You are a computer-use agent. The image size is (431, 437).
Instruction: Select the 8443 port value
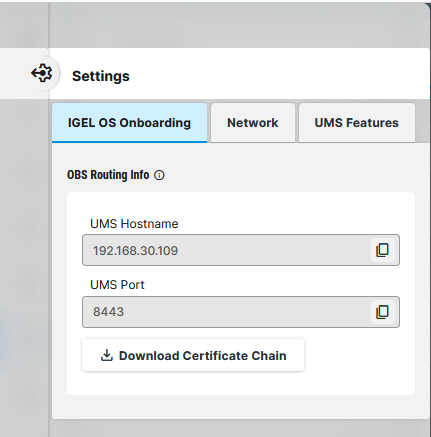pyautogui.click(x=108, y=312)
